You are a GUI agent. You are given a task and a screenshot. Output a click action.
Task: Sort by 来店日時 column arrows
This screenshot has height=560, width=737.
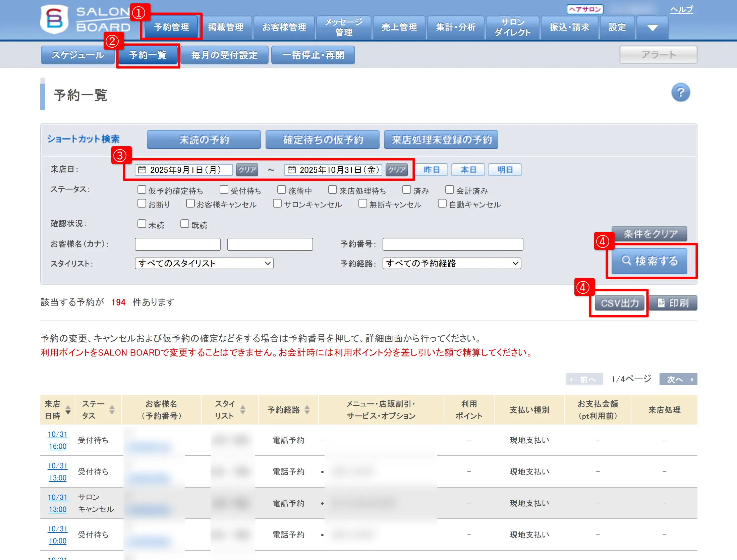[68, 409]
